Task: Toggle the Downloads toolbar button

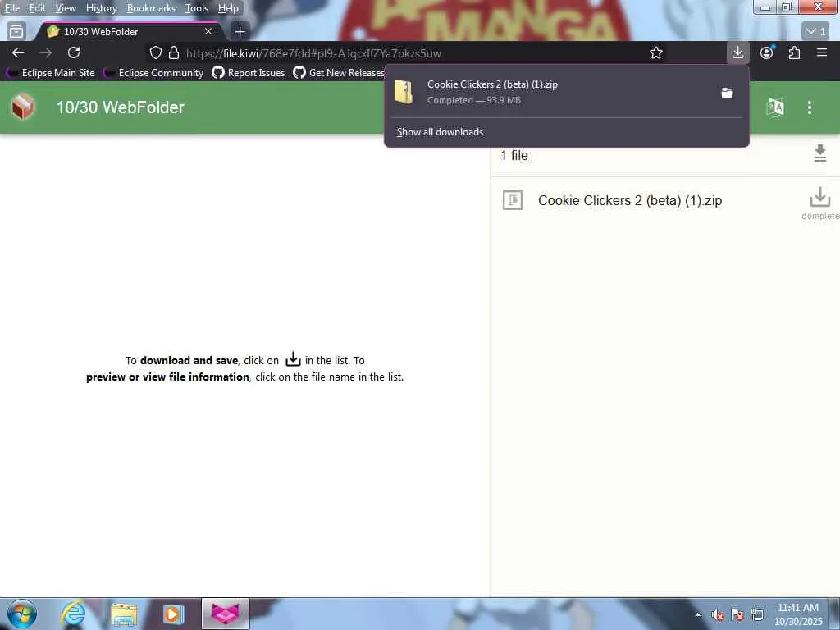Action: 737,52
